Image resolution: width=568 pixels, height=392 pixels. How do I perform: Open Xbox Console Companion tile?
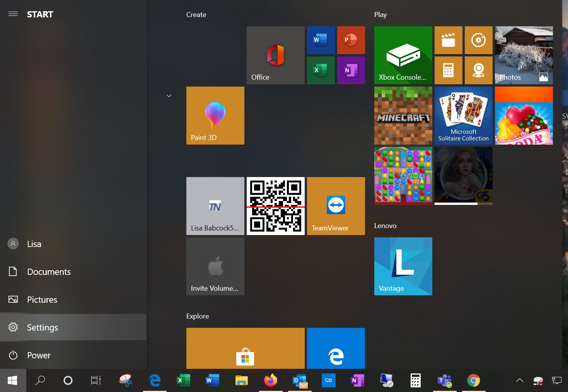403,55
